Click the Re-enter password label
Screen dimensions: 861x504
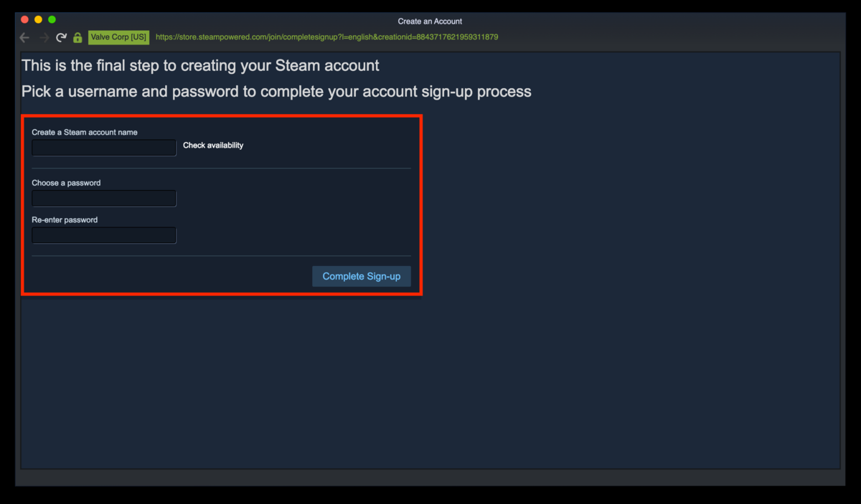(65, 220)
